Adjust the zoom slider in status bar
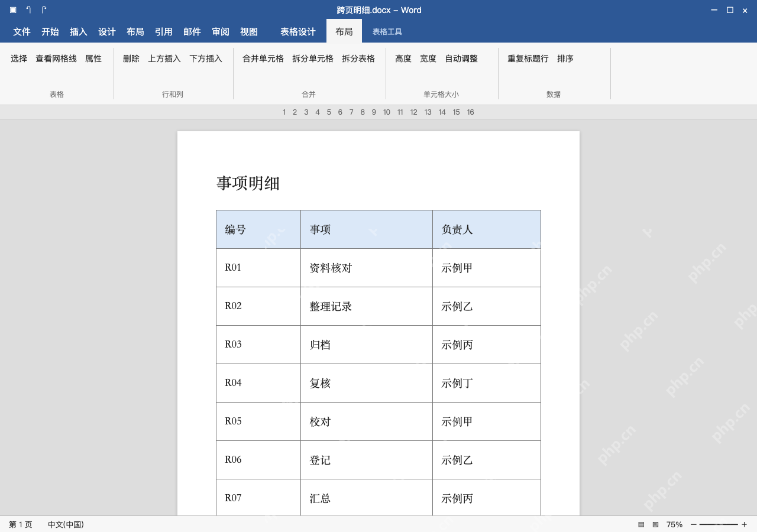This screenshot has height=532, width=757. click(x=719, y=524)
